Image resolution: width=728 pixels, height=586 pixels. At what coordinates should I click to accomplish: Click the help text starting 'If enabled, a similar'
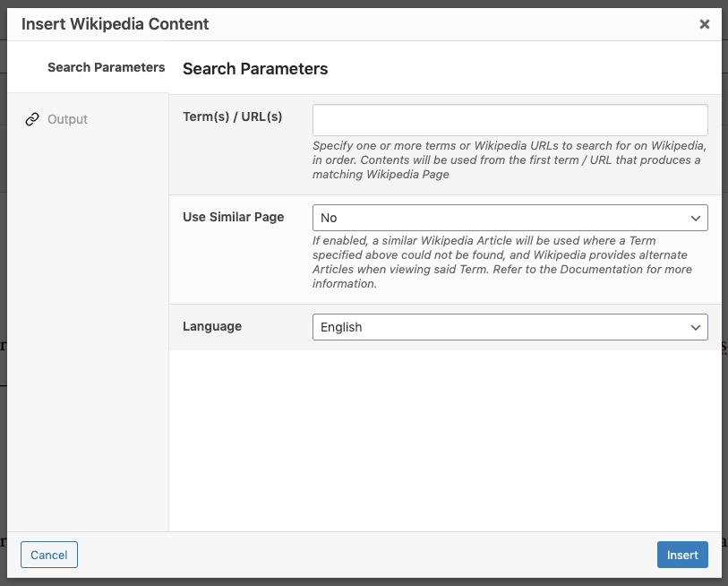[x=501, y=263]
